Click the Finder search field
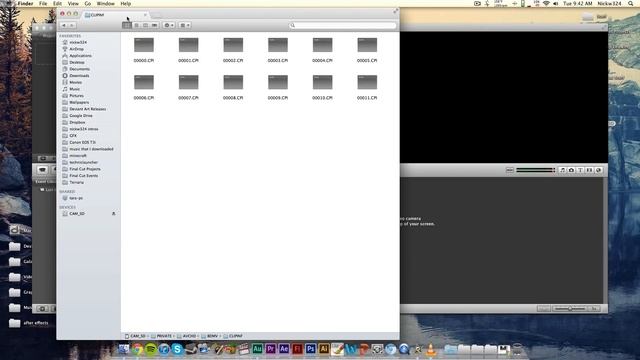Viewport: 640px width, 360px height. pyautogui.click(x=342, y=25)
